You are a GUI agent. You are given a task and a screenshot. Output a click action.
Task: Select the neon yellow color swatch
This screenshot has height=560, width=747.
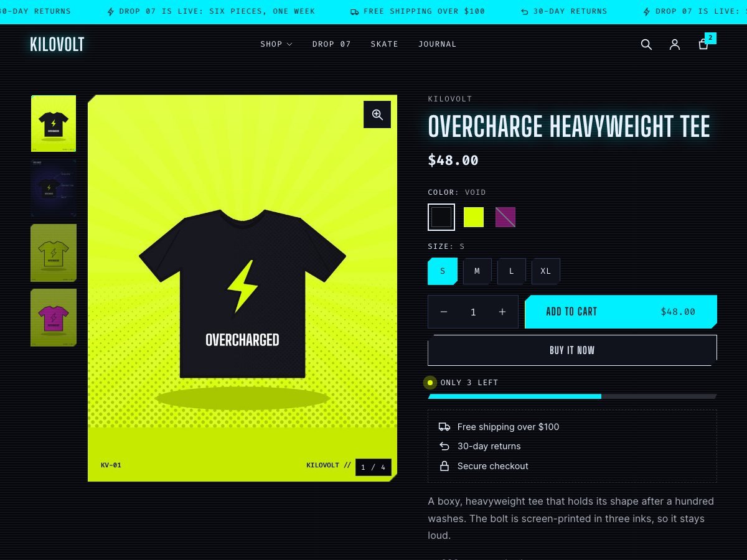pyautogui.click(x=474, y=217)
